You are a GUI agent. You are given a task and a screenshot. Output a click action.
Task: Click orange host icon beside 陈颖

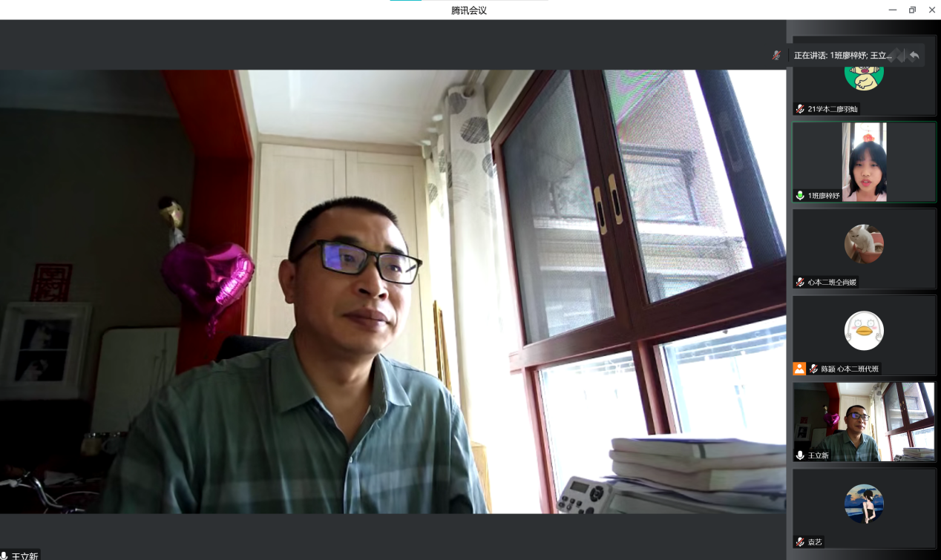pyautogui.click(x=799, y=369)
